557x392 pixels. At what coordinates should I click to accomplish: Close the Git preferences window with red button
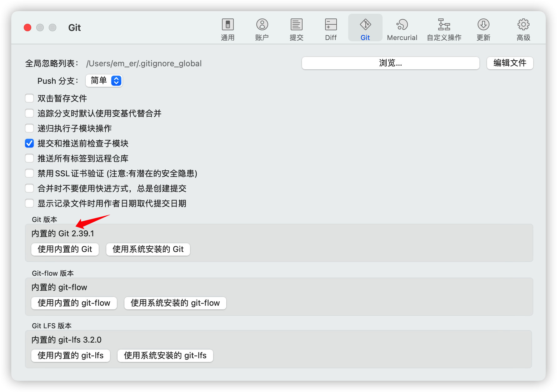coord(28,28)
